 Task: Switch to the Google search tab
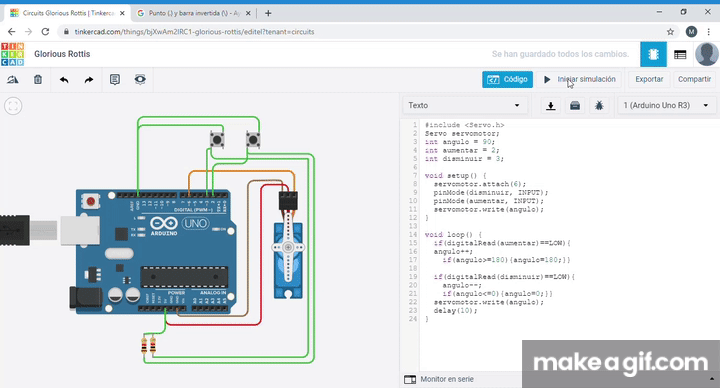coord(193,13)
